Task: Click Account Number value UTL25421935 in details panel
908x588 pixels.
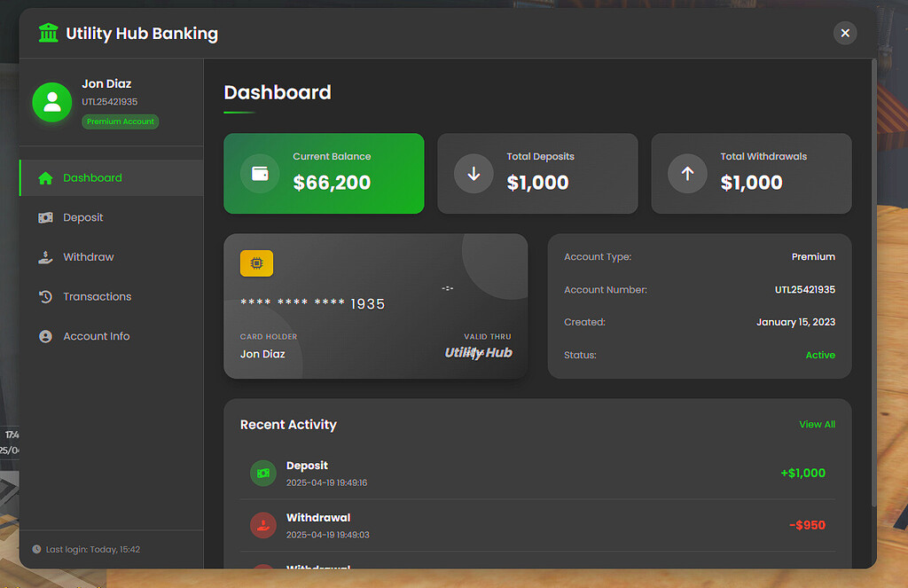Action: [805, 290]
